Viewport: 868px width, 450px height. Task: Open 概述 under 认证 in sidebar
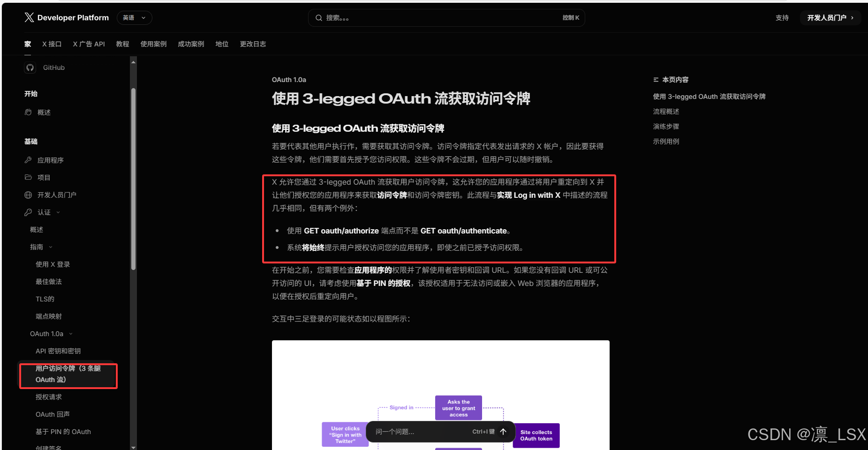[37, 230]
